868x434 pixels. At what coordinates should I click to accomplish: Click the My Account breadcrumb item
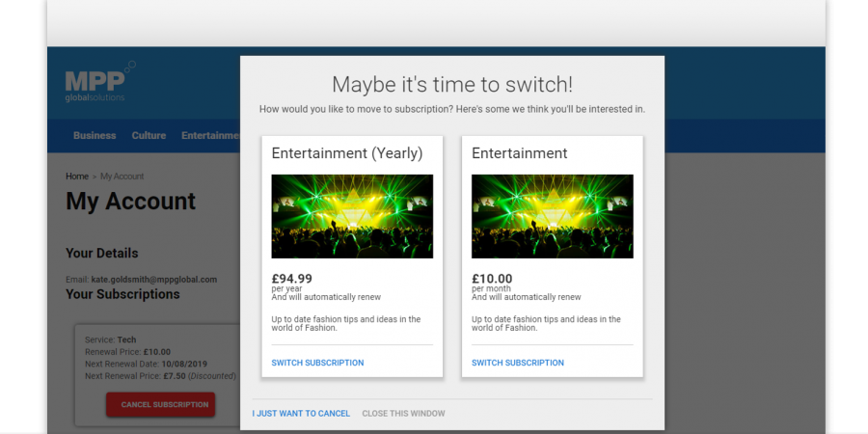point(122,176)
